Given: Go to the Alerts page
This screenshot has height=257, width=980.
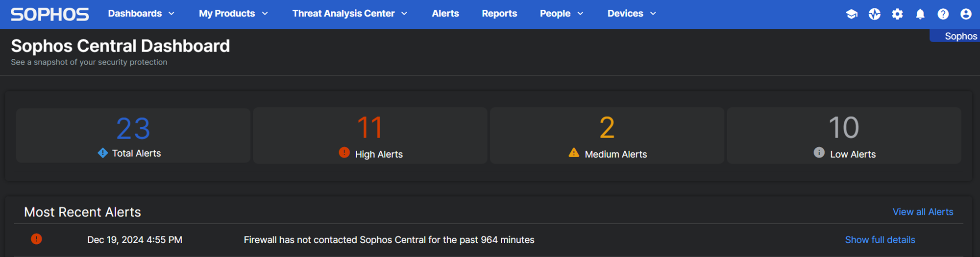Looking at the screenshot, I should pos(445,14).
